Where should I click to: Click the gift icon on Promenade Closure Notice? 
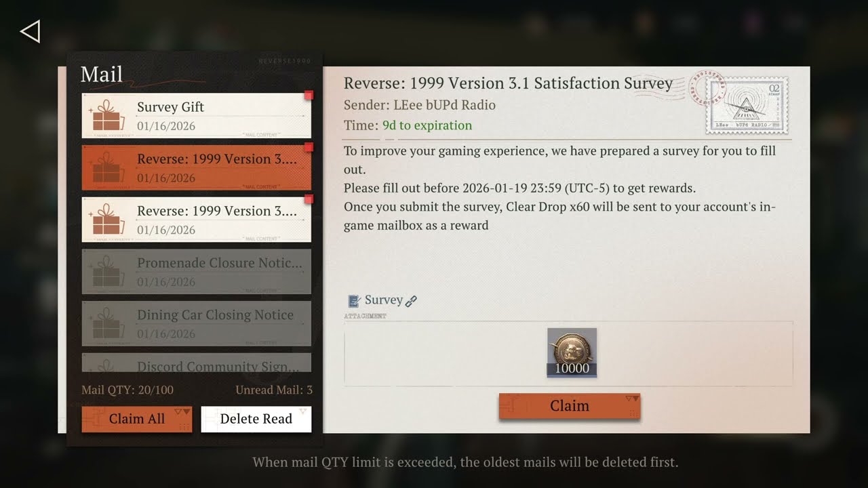tap(106, 272)
